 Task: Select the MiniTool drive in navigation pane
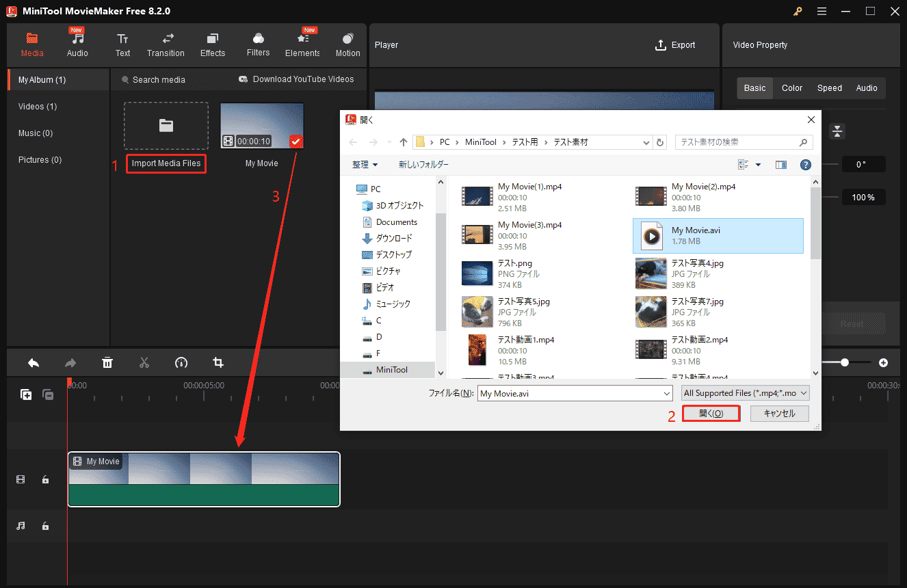(388, 370)
